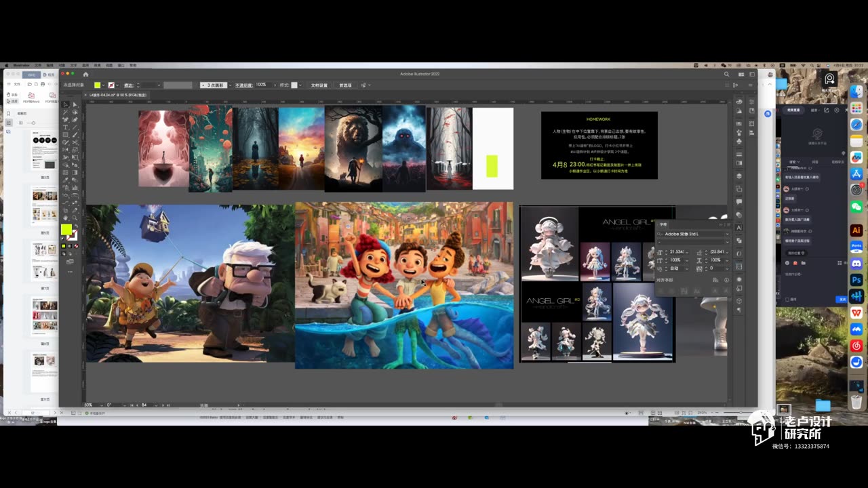
Task: Click the fill color swatch in control bar
Action: [98, 85]
